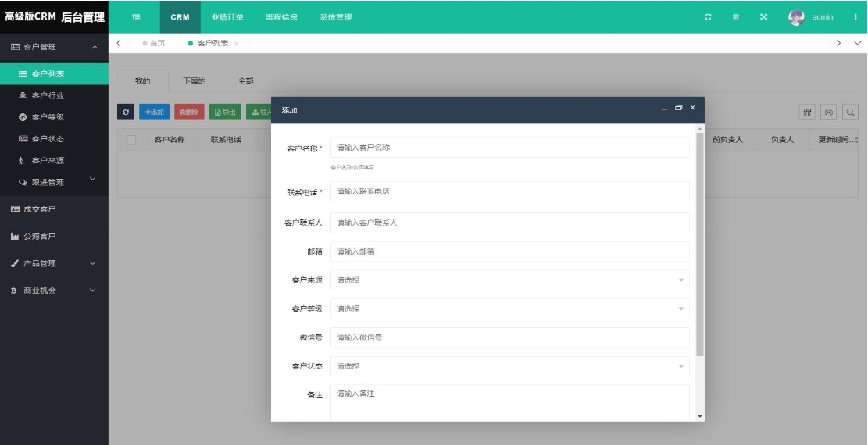Viewport: 868px width, 445px height.
Task: Minimize the 添加 dialog
Action: pyautogui.click(x=664, y=109)
